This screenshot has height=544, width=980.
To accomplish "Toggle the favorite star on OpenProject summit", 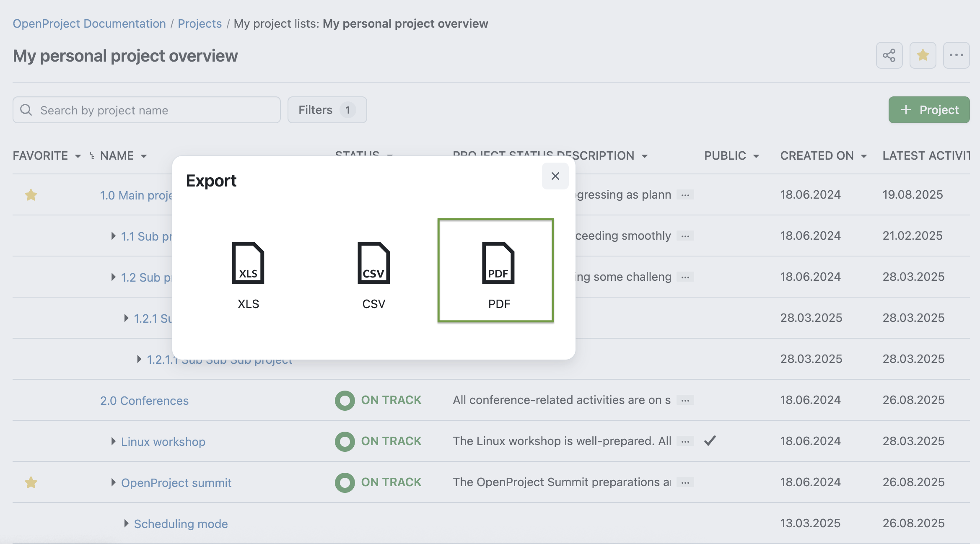I will click(31, 482).
